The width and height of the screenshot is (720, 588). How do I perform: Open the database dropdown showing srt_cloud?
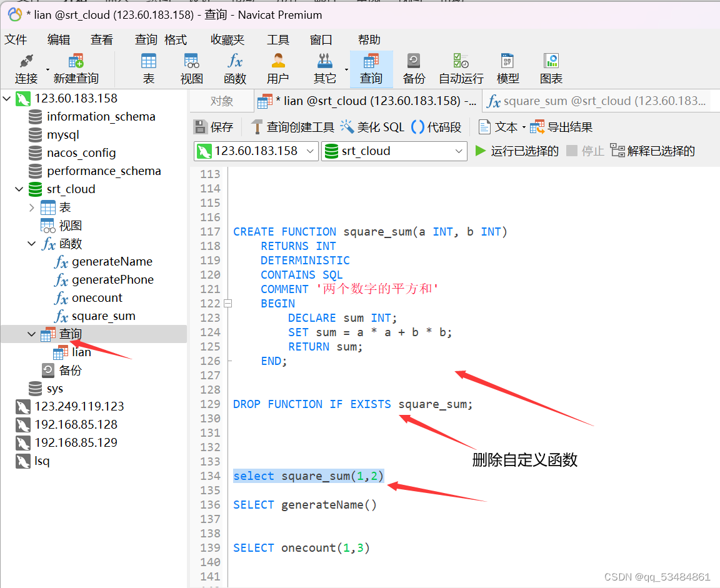pyautogui.click(x=394, y=151)
